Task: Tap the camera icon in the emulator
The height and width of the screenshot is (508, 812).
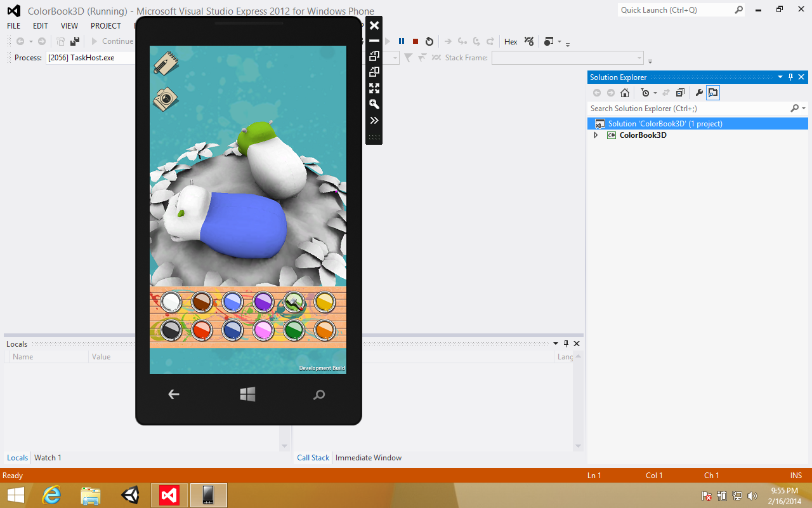Action: click(x=166, y=98)
